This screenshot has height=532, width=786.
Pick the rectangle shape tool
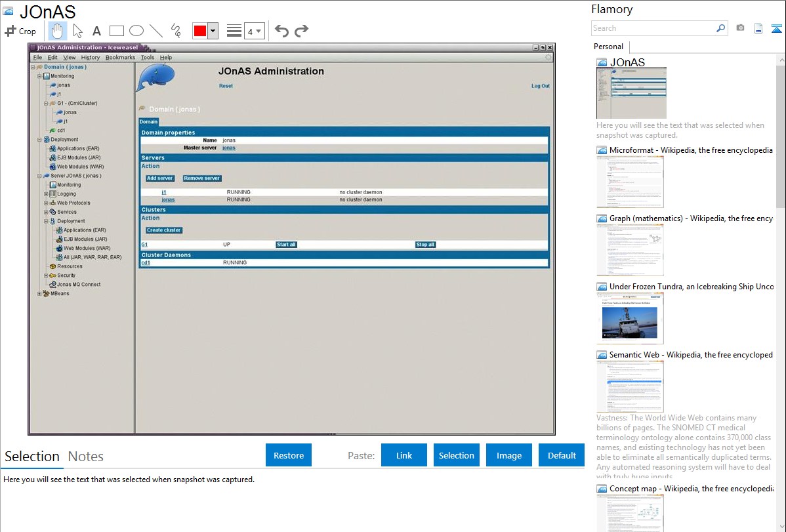click(x=116, y=31)
